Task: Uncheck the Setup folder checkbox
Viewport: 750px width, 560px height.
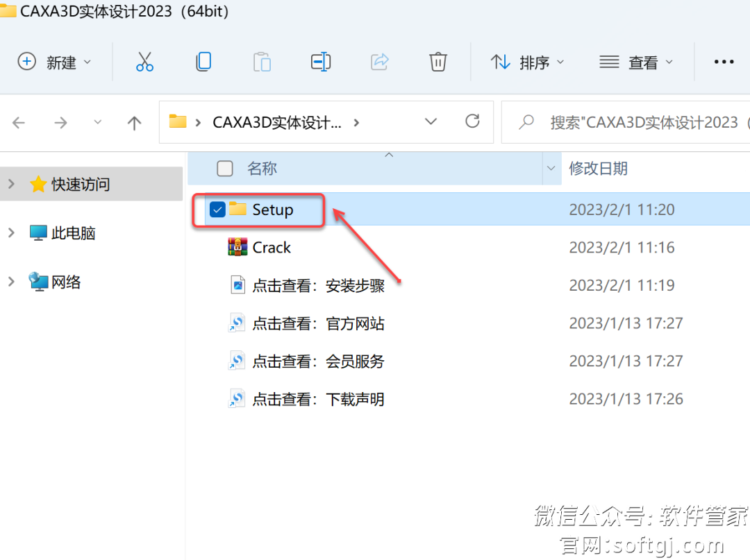Action: (x=217, y=209)
